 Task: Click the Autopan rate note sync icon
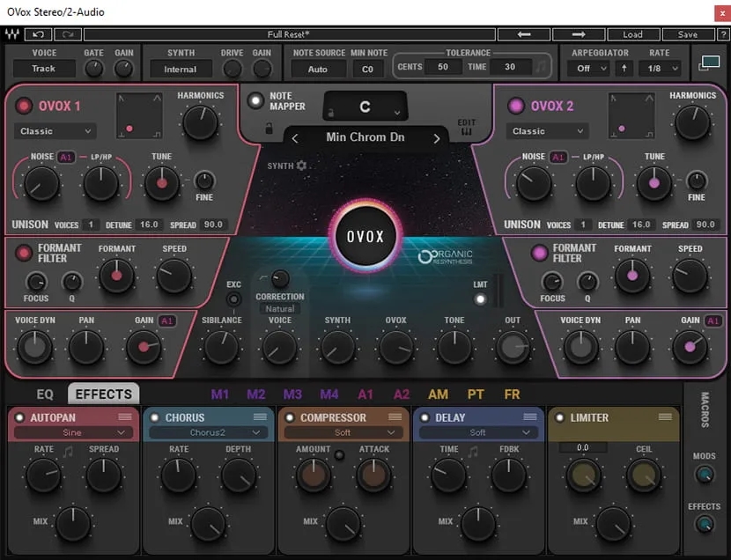pos(68,451)
